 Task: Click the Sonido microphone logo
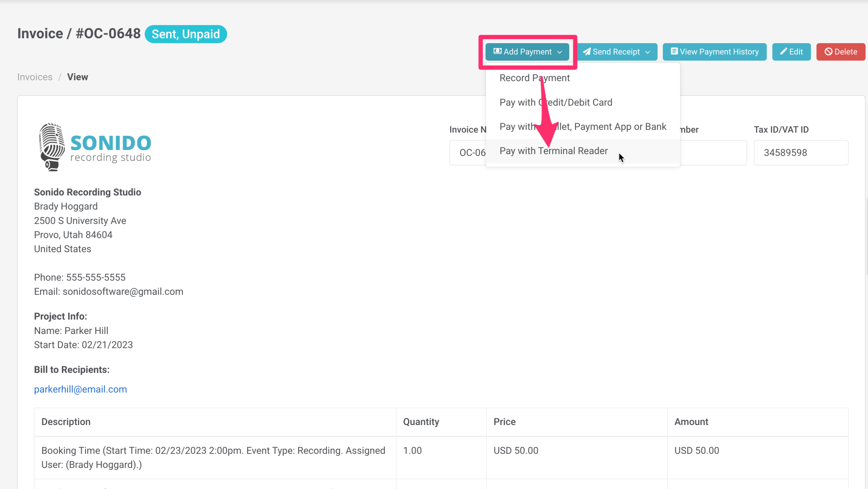(x=52, y=147)
